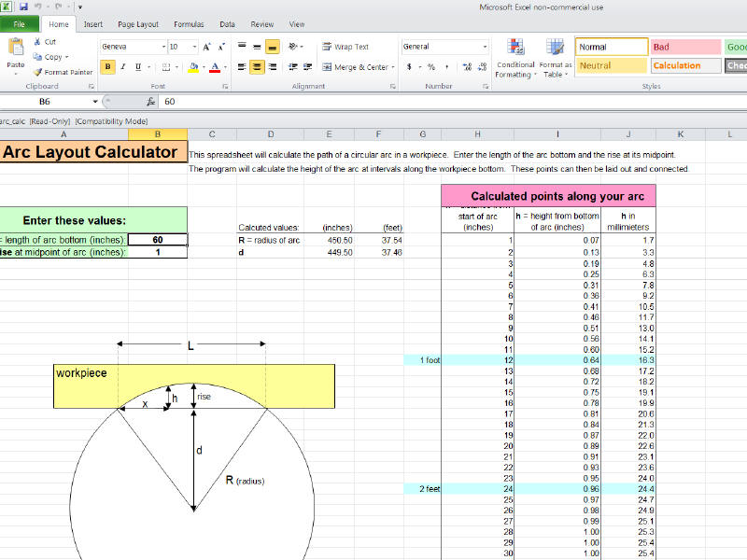Toggle center horizontal alignment
The width and height of the screenshot is (747, 560).
pos(257,67)
